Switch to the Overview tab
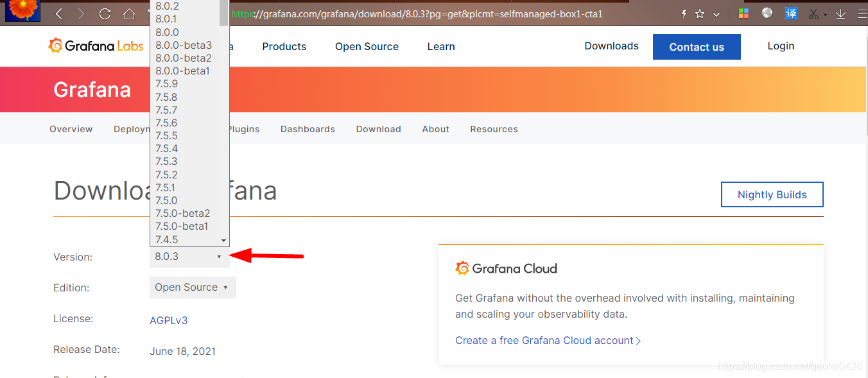 tap(71, 129)
